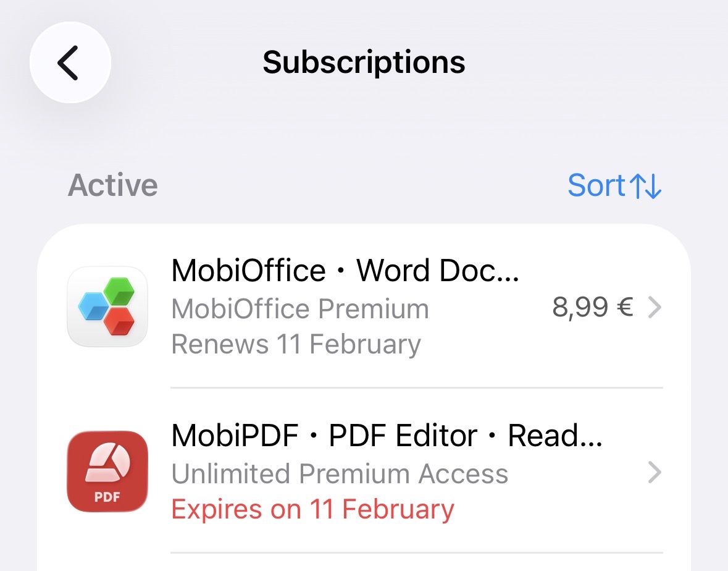This screenshot has width=728, height=571.
Task: Tap the Unlimited Premium Access plan label
Action: click(x=340, y=474)
